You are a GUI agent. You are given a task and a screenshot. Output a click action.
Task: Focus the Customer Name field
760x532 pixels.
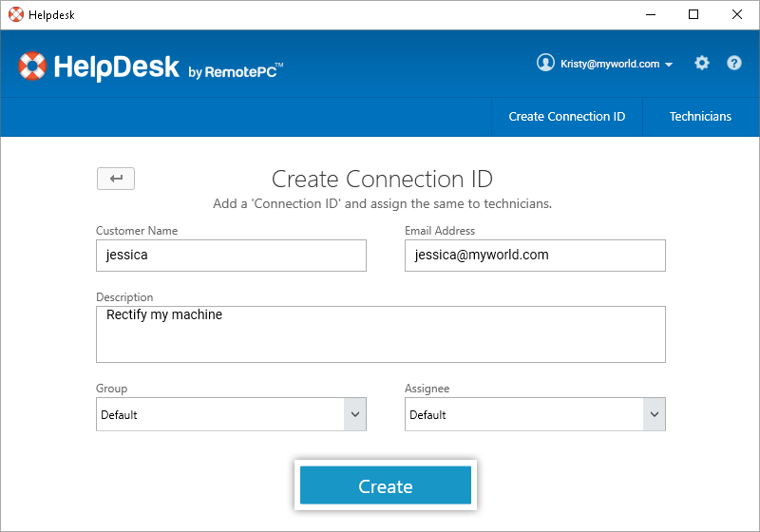click(x=231, y=256)
